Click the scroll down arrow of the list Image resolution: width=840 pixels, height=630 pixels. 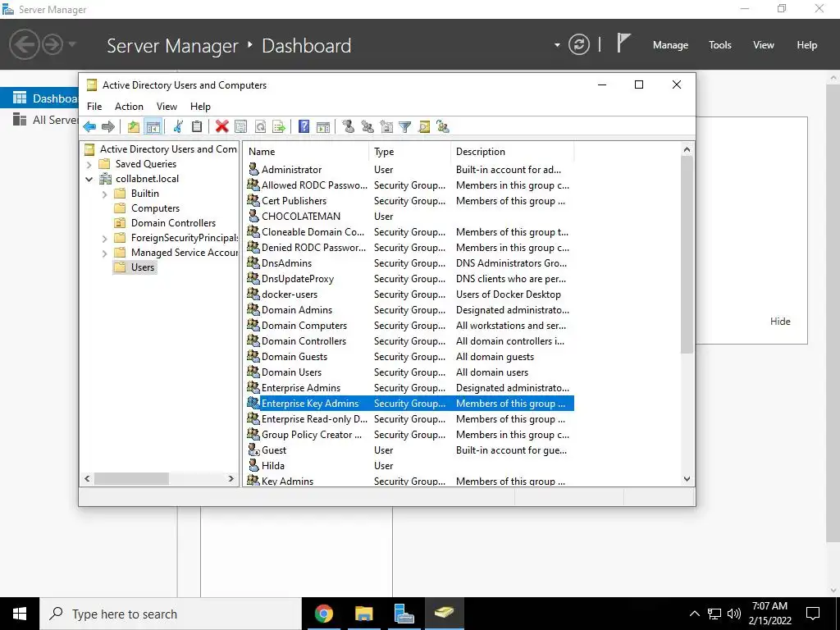pyautogui.click(x=687, y=479)
